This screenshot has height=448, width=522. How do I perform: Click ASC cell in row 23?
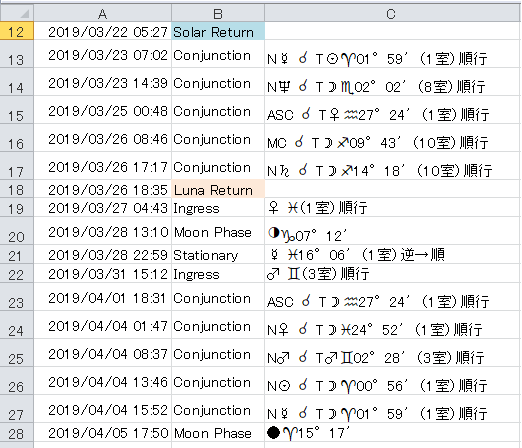(393, 297)
